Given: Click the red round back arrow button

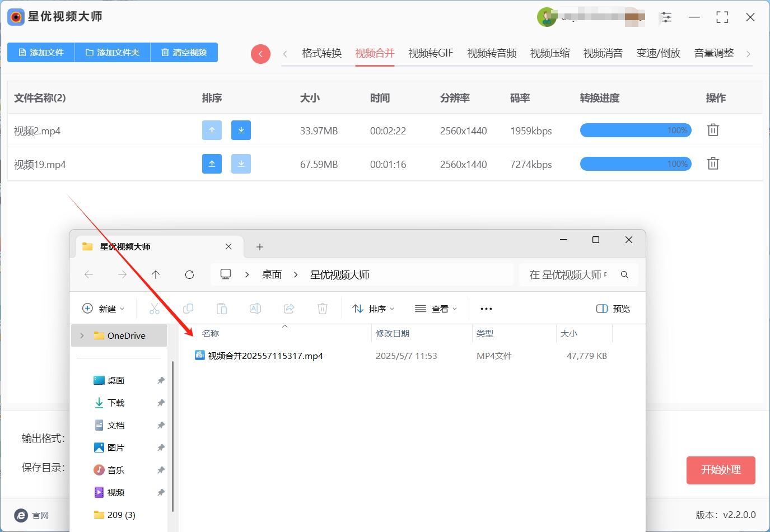Looking at the screenshot, I should (260, 54).
